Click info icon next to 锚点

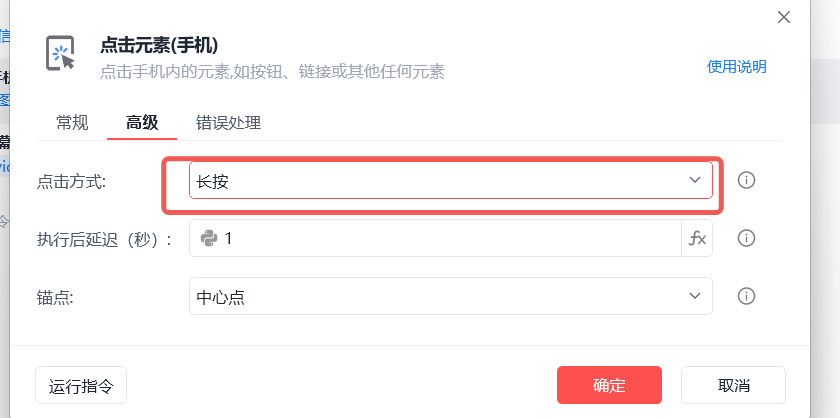coord(746,296)
